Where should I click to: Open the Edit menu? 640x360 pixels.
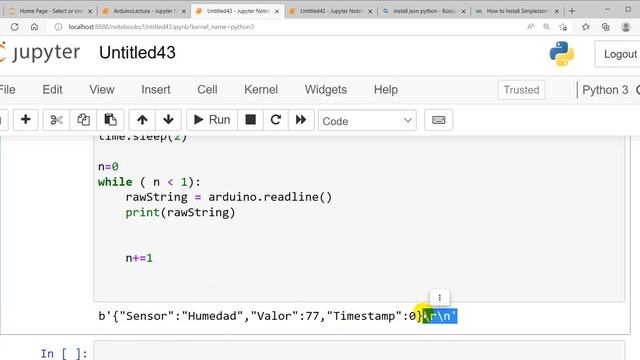coord(52,89)
